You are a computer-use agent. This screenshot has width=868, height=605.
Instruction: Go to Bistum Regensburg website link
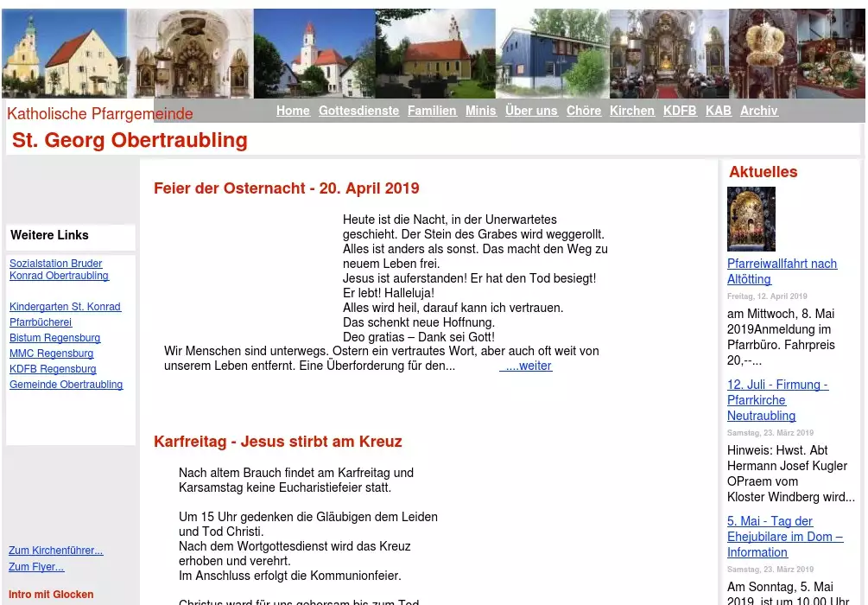[x=54, y=338]
